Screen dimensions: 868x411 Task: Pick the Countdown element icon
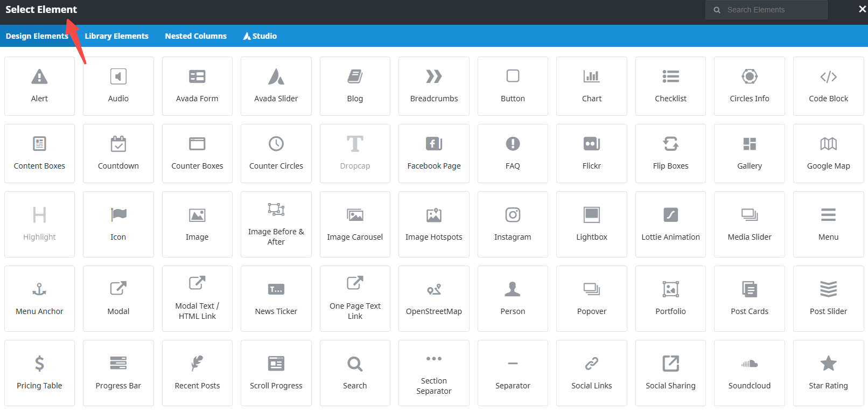tap(118, 144)
